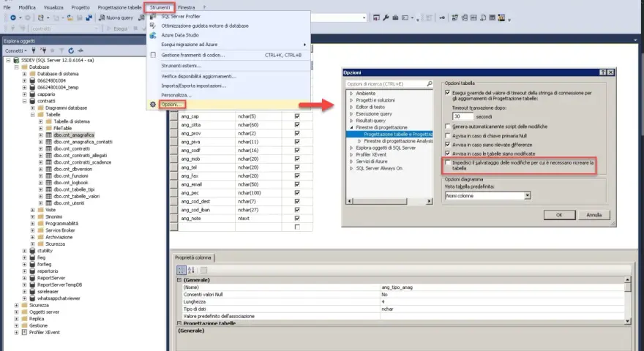Toggle 'Esegui override del valore di timeout' checkbox
The height and width of the screenshot is (351, 644).
pyautogui.click(x=448, y=93)
